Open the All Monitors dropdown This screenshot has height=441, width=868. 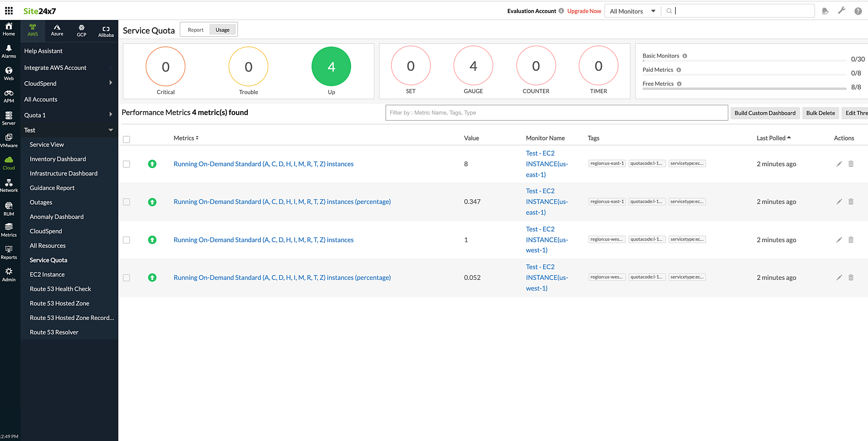632,11
